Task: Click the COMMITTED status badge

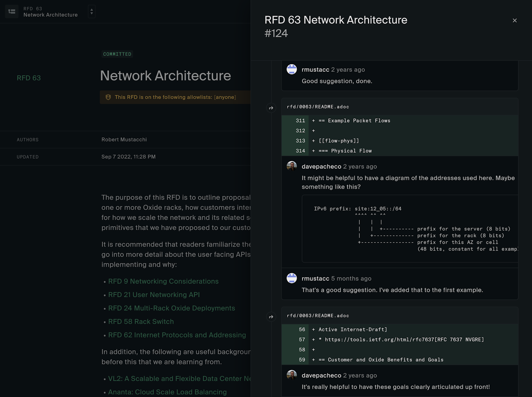Action: click(x=117, y=54)
